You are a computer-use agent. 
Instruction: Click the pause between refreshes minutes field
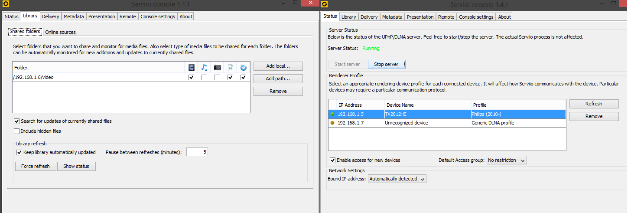tap(197, 152)
